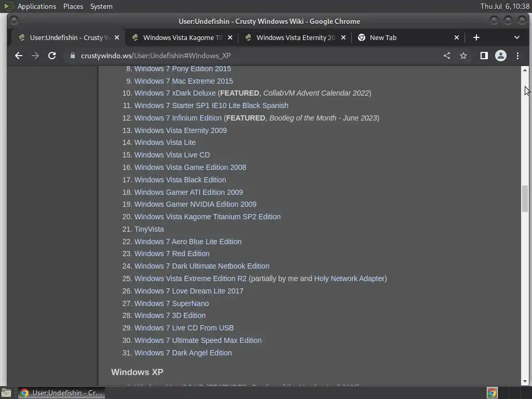532x399 pixels.
Task: Open Windows 7 Starter SP1 IE10 Lite link
Action: [211, 105]
